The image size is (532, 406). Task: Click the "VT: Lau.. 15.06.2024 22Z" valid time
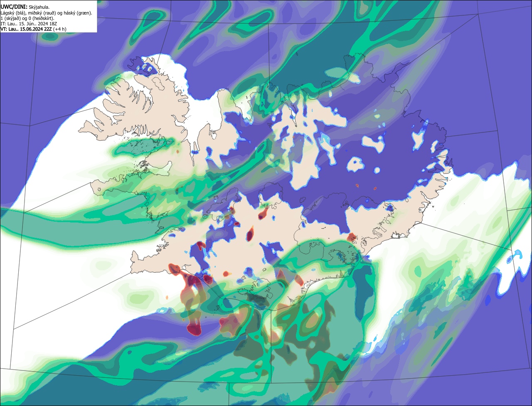pos(26,29)
